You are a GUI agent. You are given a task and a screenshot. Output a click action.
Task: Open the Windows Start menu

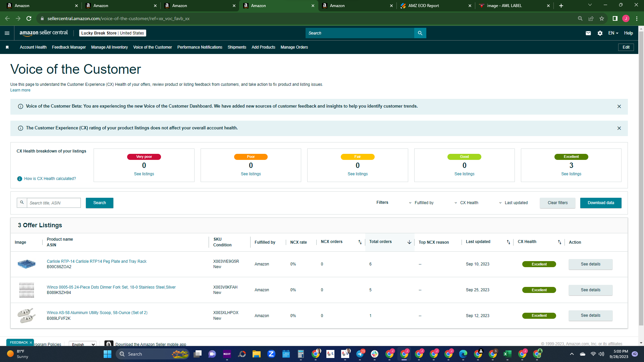(107, 354)
